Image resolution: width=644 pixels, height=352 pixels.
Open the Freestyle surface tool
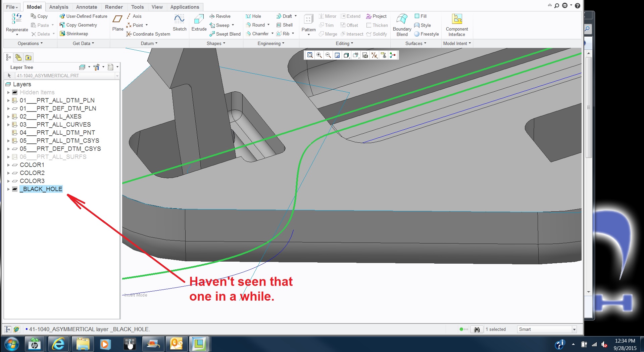(x=427, y=34)
